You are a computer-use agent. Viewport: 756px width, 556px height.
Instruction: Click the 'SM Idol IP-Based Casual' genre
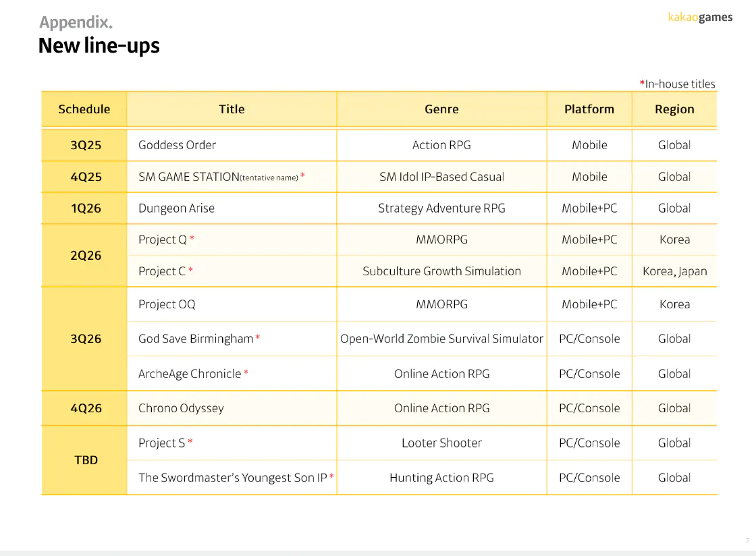[441, 177]
